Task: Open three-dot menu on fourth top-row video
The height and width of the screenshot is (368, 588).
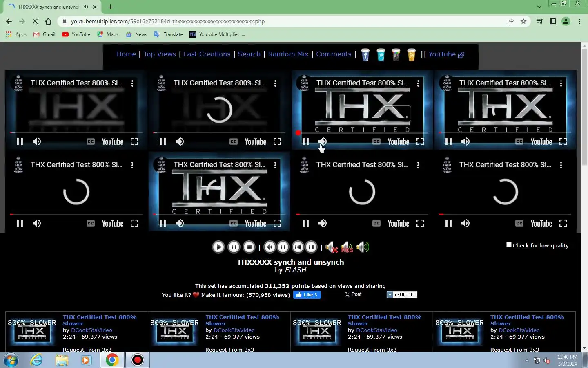Action: pos(561,83)
